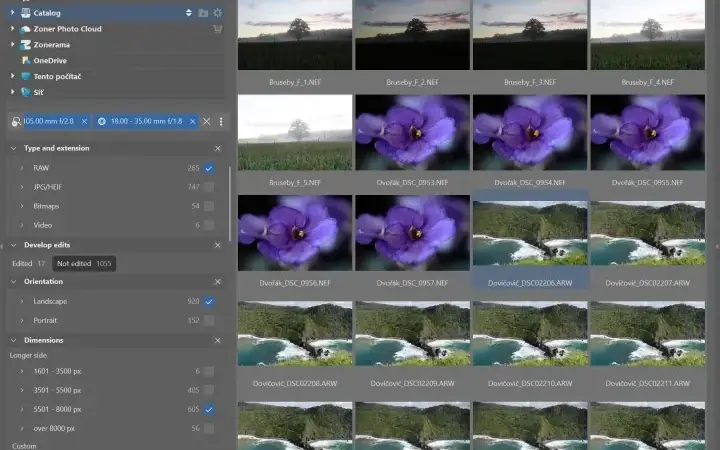Viewport: 720px width, 450px height.
Task: Remove the 18.00 - 35.00 mm f/1.8 filter
Action: pos(192,121)
